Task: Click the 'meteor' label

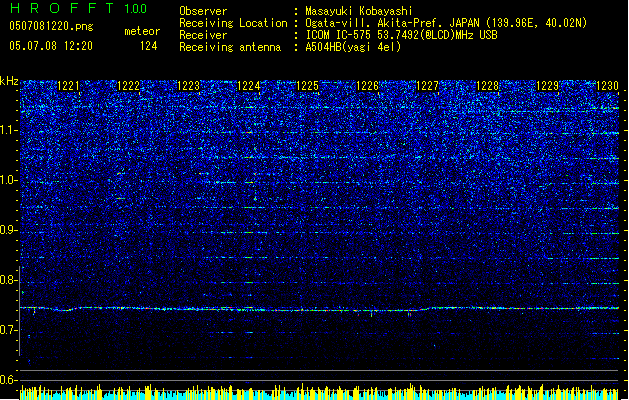Action: pyautogui.click(x=142, y=31)
